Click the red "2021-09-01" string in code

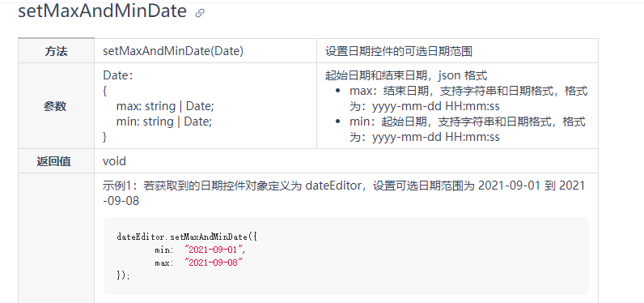pyautogui.click(x=215, y=250)
